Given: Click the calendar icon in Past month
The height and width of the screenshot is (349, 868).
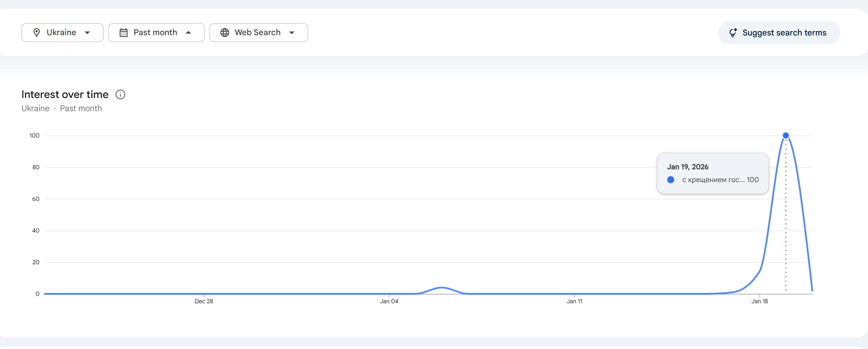Looking at the screenshot, I should (124, 33).
